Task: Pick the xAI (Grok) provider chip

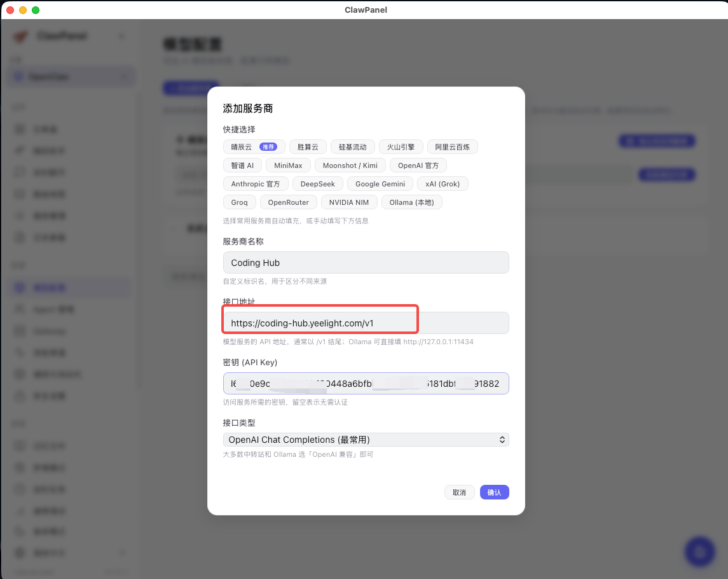Action: 443,184
